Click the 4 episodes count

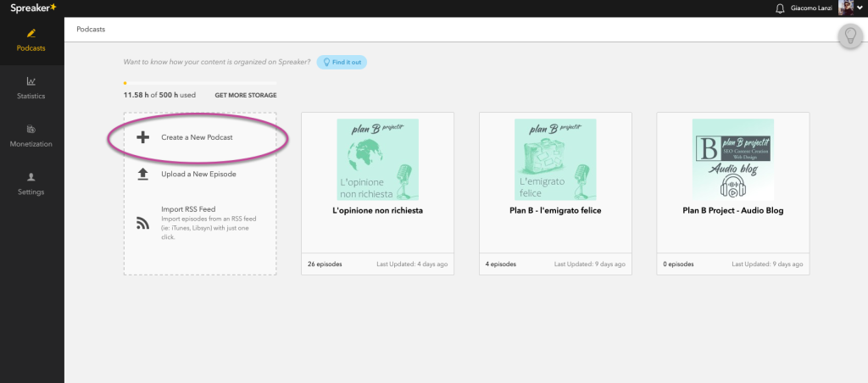tap(501, 264)
